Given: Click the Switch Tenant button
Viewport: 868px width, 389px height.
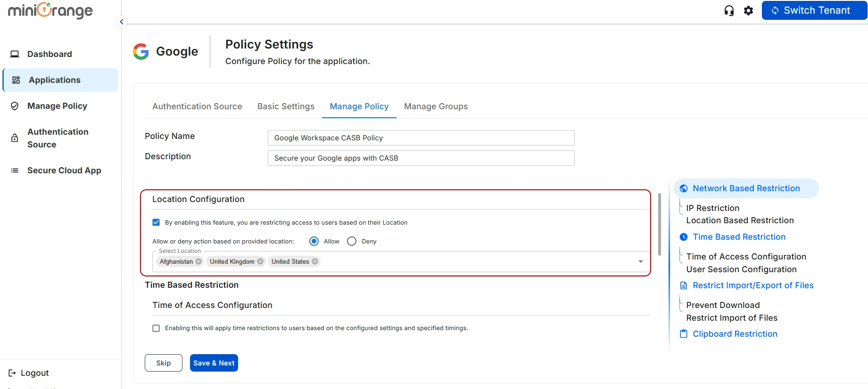Looking at the screenshot, I should (x=814, y=10).
